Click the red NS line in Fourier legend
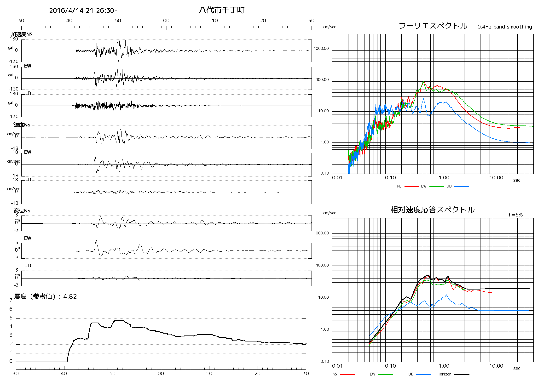This screenshot has width=555, height=392. click(412, 187)
